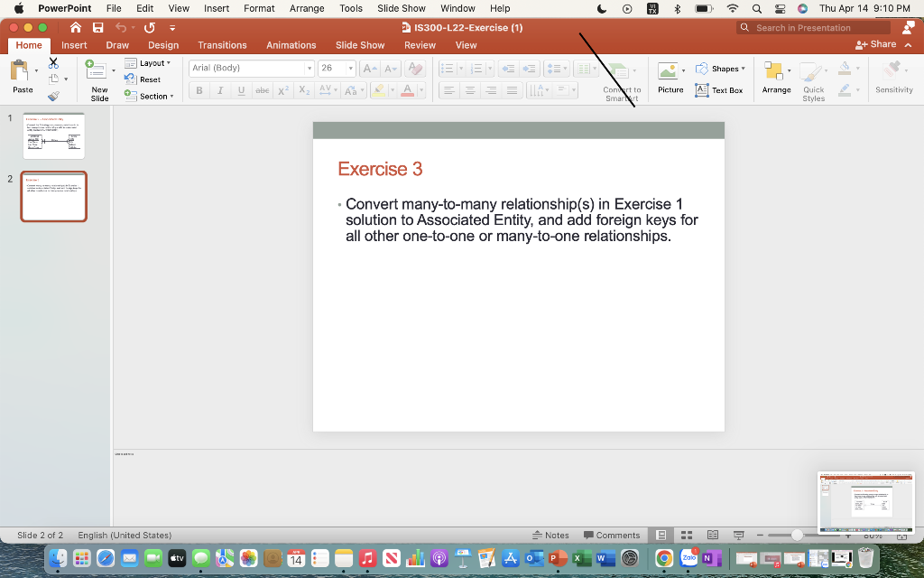Switch to the Transitions tab

(222, 44)
